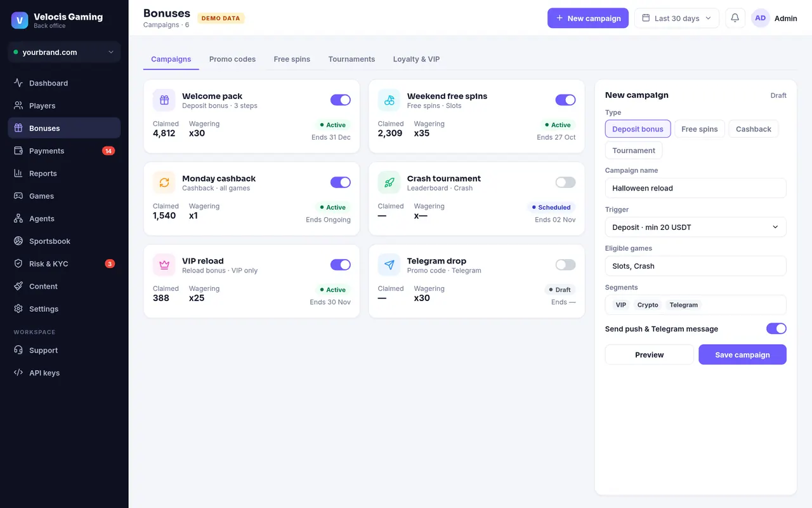Open the Admin user avatar
Viewport: 812px width, 508px height.
coord(761,18)
